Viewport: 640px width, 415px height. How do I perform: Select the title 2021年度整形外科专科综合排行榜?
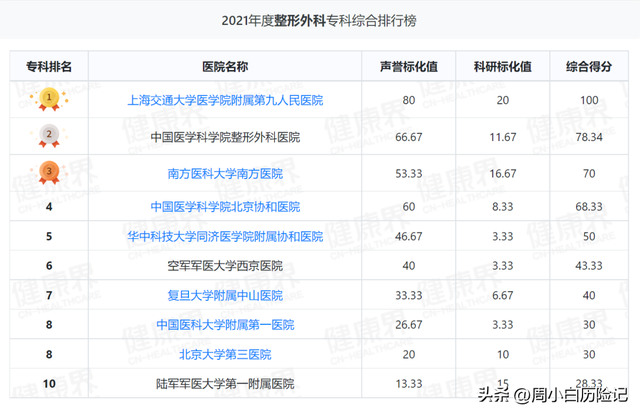[319, 21]
